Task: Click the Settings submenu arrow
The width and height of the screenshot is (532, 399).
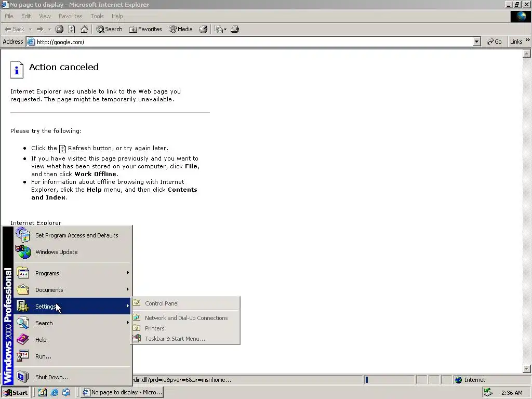Action: pos(128,305)
